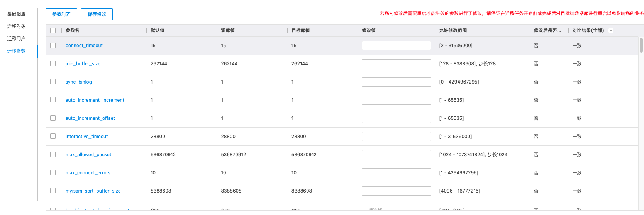
Task: Check the join_buffer_size row checkbox
Action: [x=53, y=63]
